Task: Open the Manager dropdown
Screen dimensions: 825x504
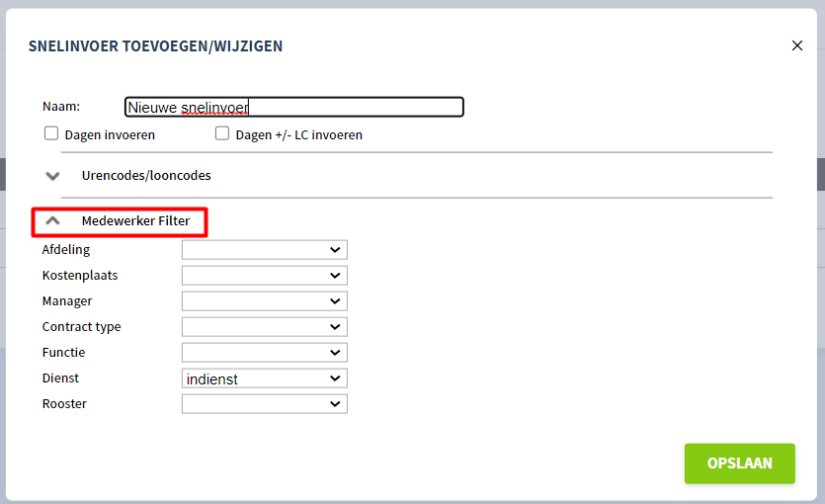Action: point(265,301)
